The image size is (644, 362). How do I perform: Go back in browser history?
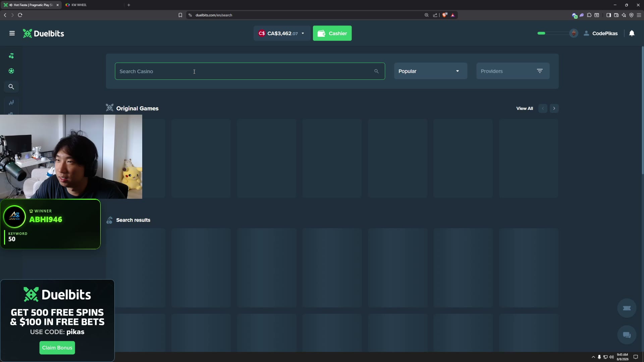pyautogui.click(x=5, y=15)
